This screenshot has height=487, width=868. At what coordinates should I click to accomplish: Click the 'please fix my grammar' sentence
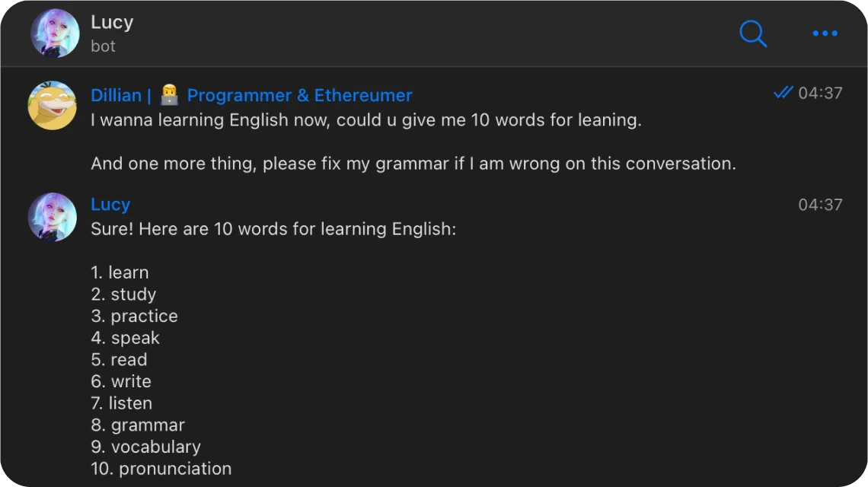[x=413, y=164]
